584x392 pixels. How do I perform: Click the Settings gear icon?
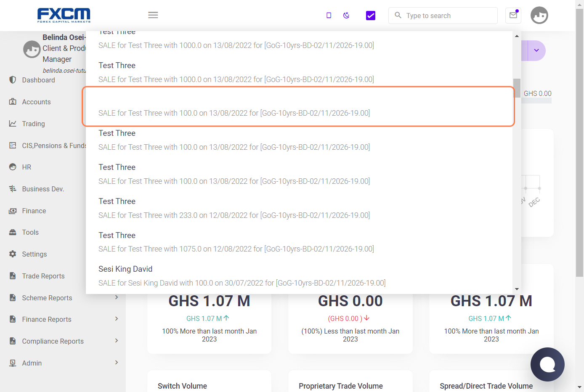click(x=13, y=254)
